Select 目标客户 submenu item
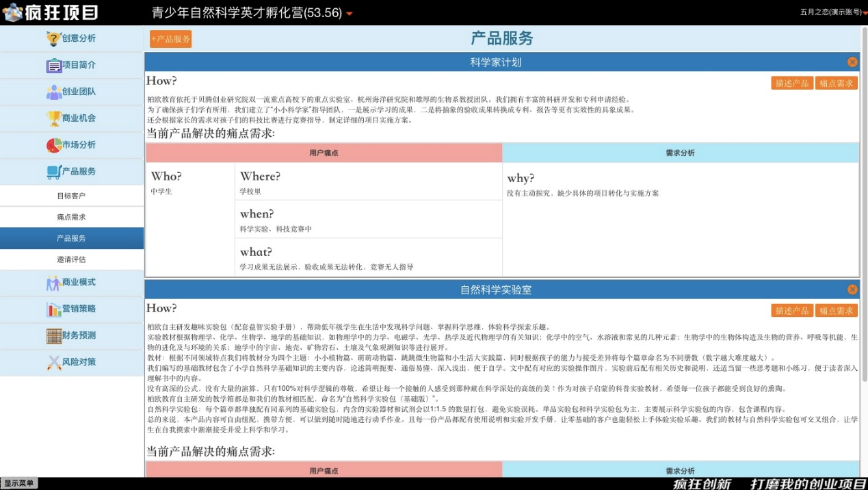The height and width of the screenshot is (490, 868). pyautogui.click(x=72, y=196)
